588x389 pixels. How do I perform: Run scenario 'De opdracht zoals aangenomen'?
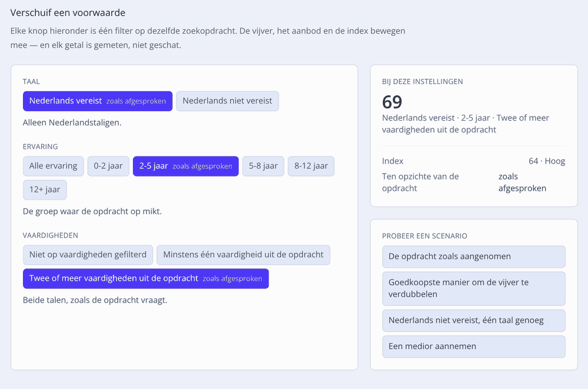pos(473,257)
